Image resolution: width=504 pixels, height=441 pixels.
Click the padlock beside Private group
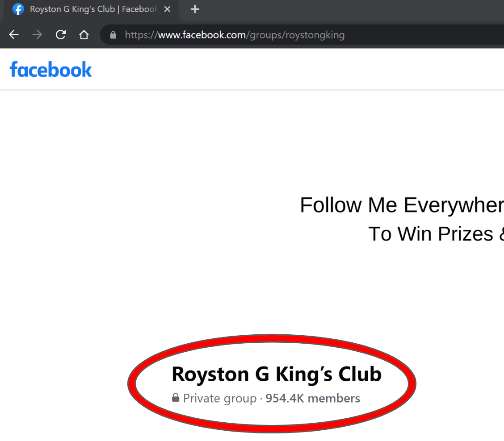tap(176, 398)
